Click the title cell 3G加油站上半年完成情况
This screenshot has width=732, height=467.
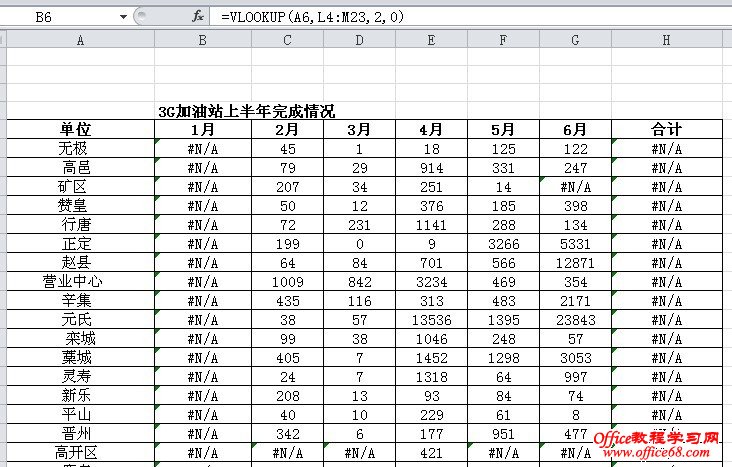click(246, 111)
